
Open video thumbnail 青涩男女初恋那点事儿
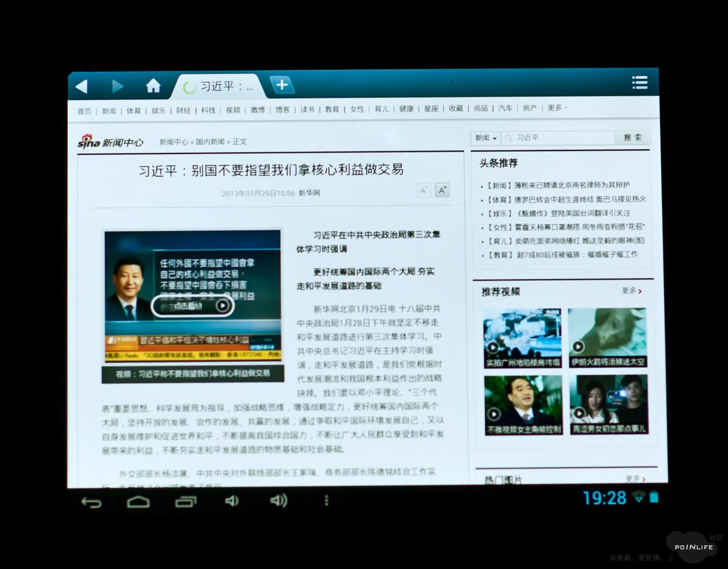[609, 404]
